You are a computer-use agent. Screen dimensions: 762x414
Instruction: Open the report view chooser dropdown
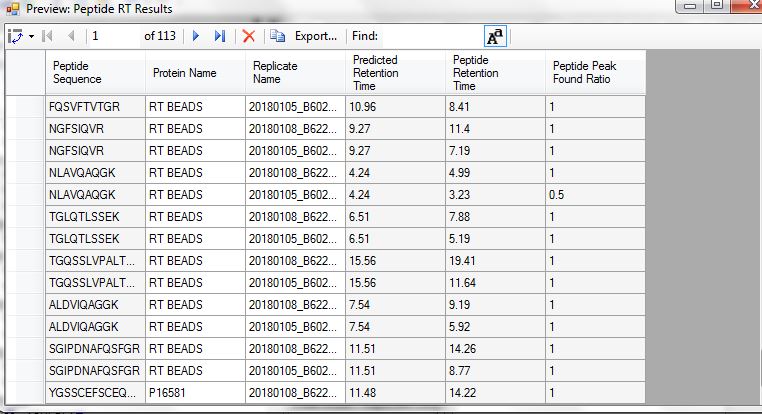pyautogui.click(x=20, y=36)
